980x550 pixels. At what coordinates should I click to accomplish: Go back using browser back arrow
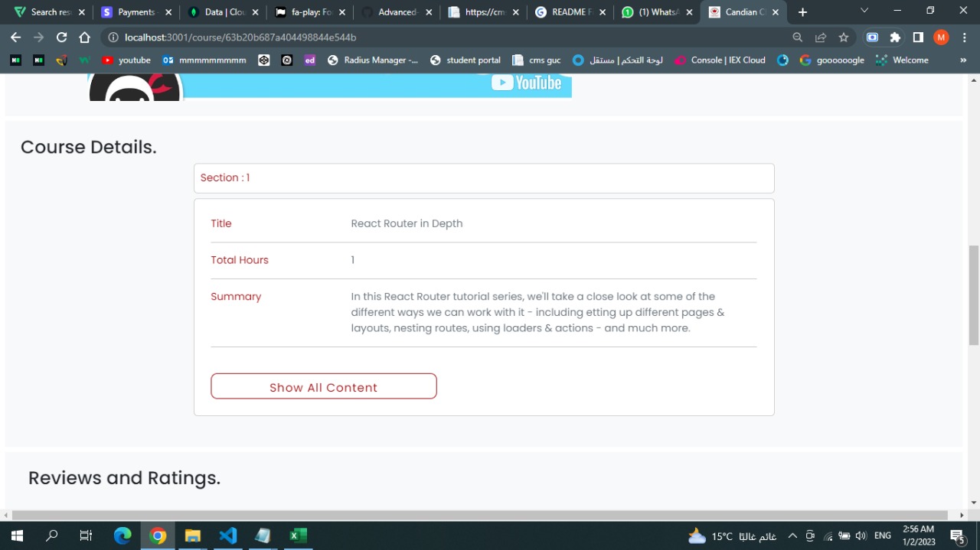point(15,37)
